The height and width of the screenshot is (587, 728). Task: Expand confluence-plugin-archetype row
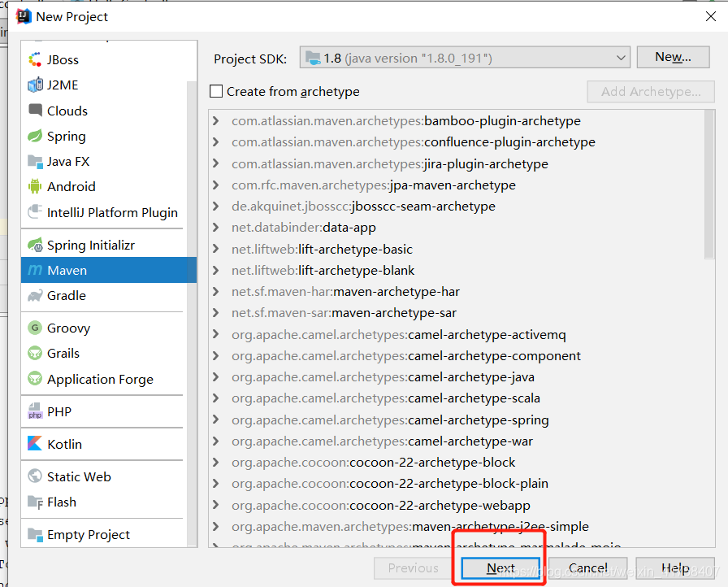point(215,141)
